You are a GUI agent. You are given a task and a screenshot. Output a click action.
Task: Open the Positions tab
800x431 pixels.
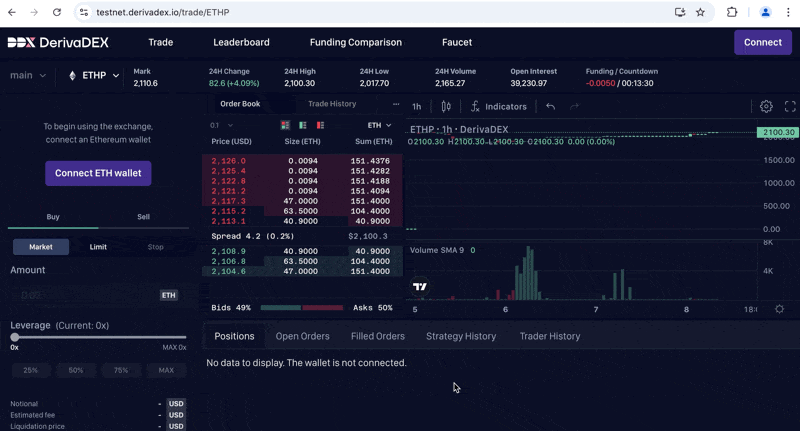(234, 336)
